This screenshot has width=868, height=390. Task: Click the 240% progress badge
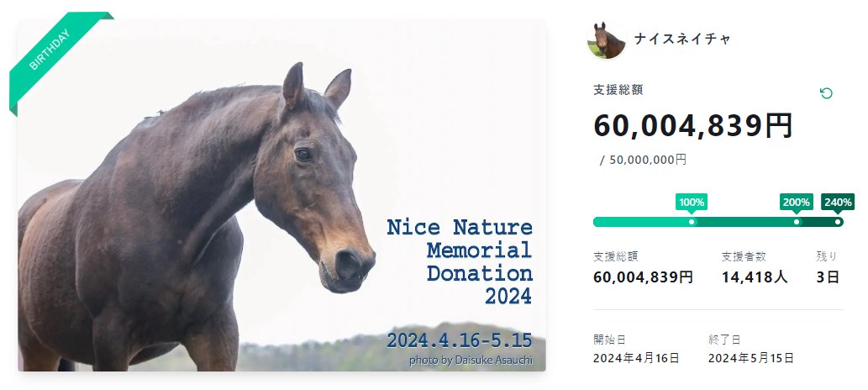pos(838,202)
